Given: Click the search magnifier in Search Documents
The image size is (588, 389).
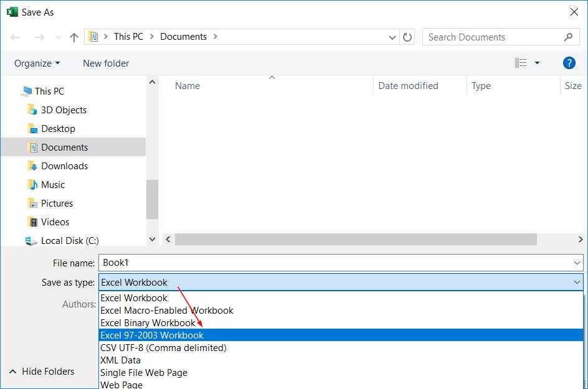Looking at the screenshot, I should coord(567,37).
